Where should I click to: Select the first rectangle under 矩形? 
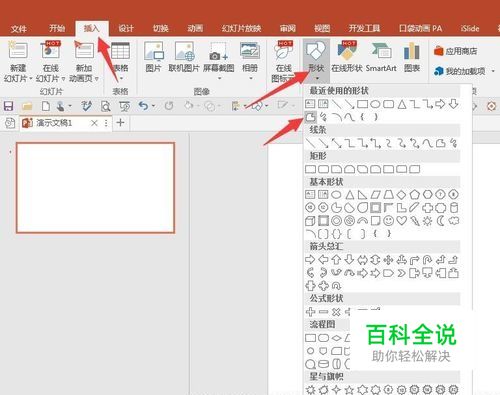point(310,169)
